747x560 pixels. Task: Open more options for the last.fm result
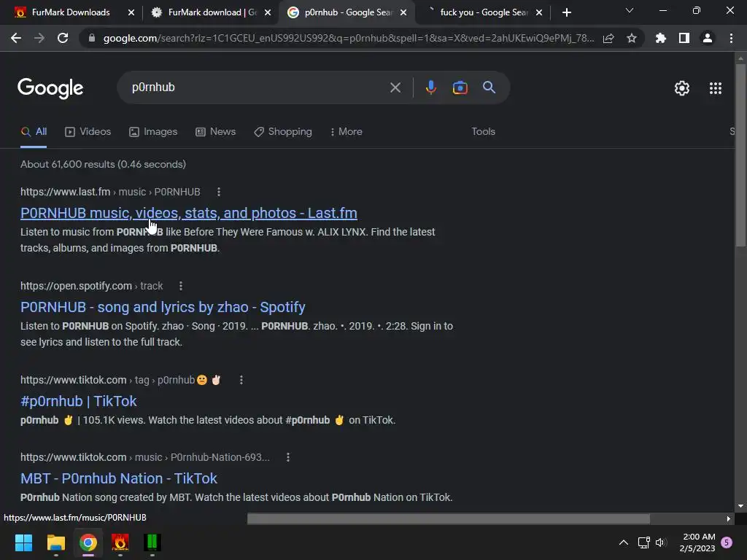coord(219,192)
